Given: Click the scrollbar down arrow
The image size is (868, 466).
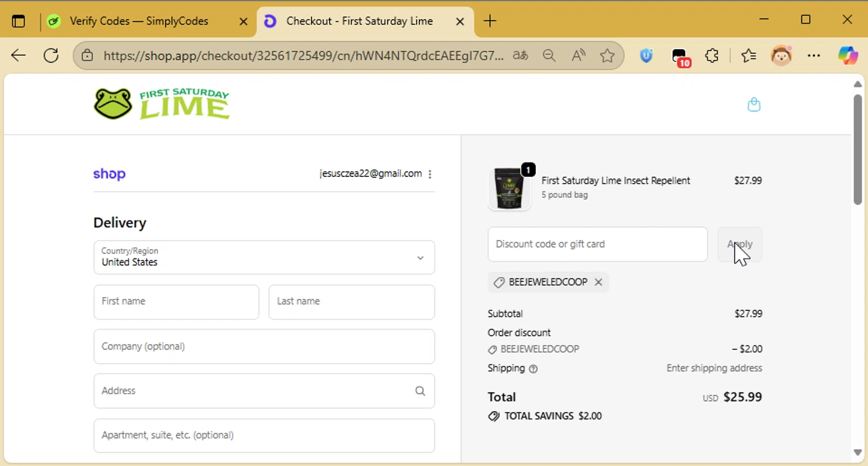Looking at the screenshot, I should pyautogui.click(x=858, y=452).
